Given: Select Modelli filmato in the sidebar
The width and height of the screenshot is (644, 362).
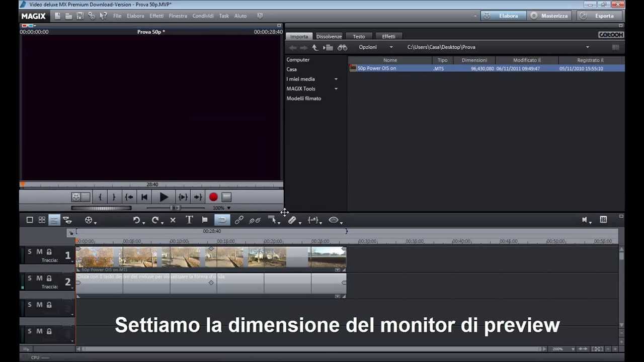Looking at the screenshot, I should click(x=304, y=99).
